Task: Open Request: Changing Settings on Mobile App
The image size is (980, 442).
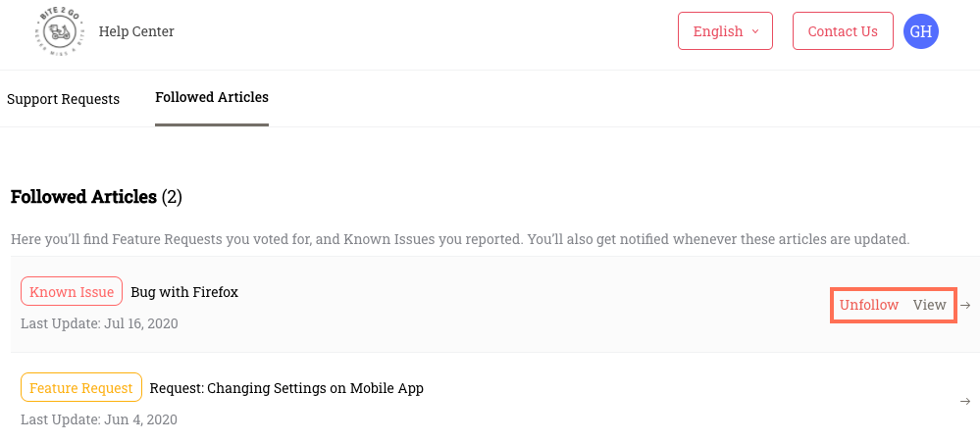Action: [x=286, y=388]
